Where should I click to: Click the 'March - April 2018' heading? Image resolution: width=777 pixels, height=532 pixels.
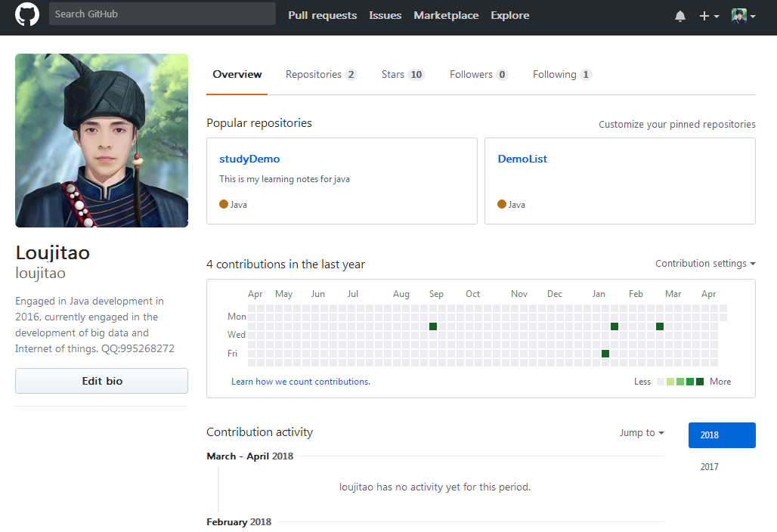(249, 456)
